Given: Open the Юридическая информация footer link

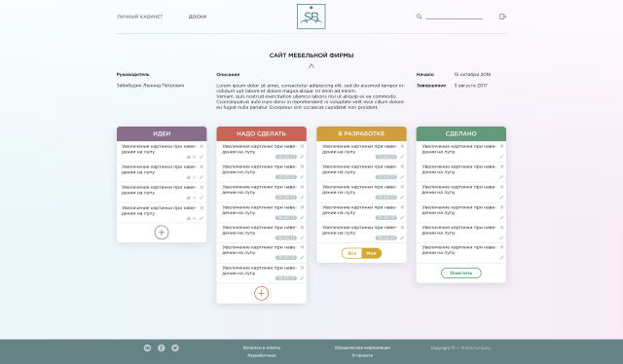Looking at the screenshot, I should [x=362, y=347].
